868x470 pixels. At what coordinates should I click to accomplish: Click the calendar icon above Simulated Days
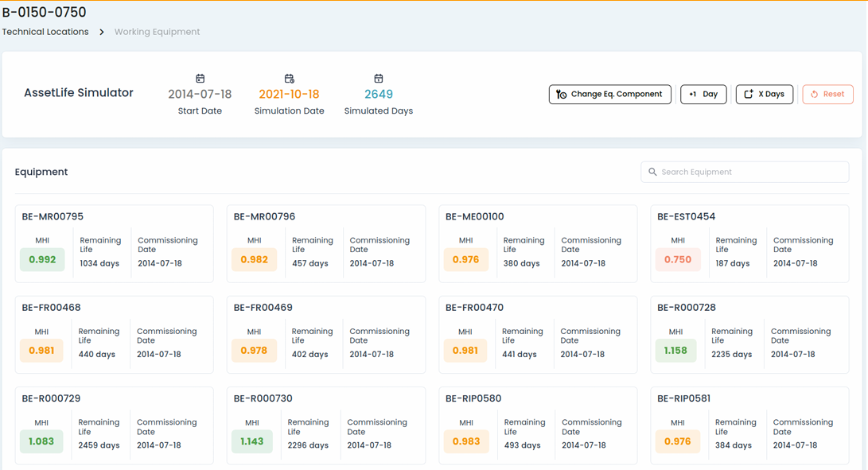tap(379, 79)
